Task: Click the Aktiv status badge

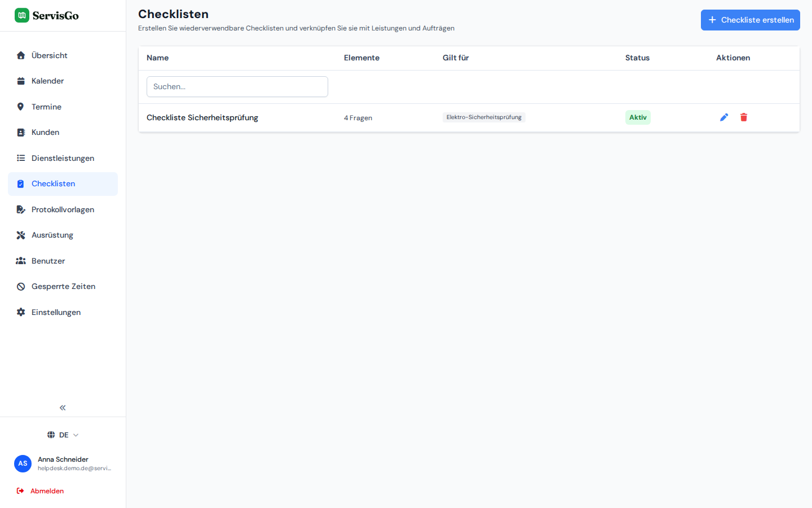Action: pos(638,117)
